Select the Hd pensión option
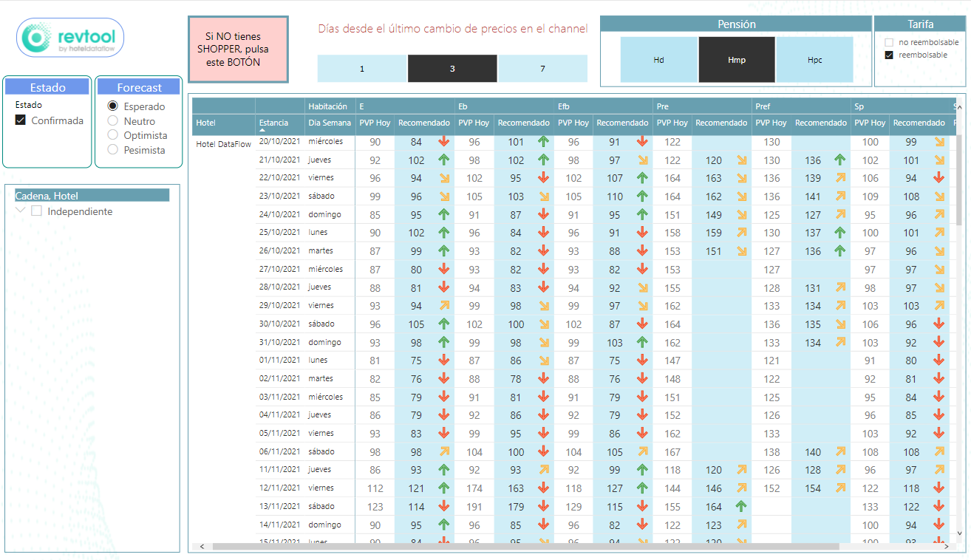The height and width of the screenshot is (560, 971). 658,60
